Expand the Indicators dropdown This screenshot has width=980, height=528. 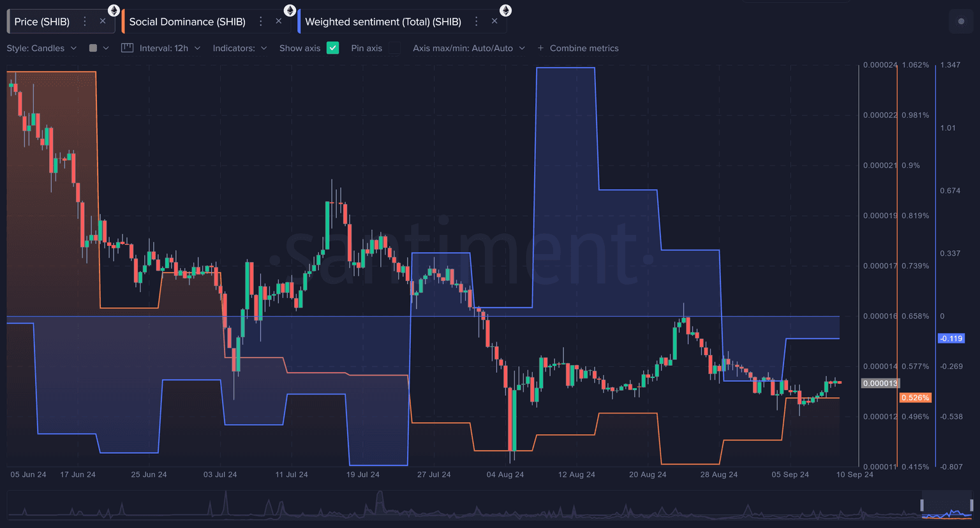(239, 48)
